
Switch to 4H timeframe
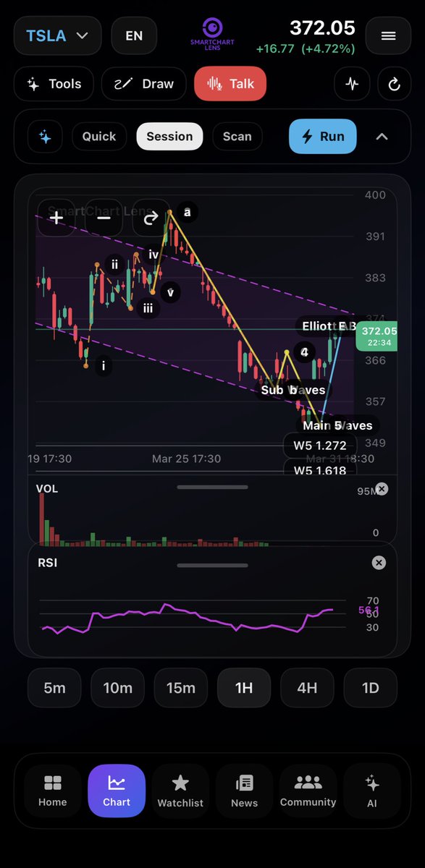(307, 688)
